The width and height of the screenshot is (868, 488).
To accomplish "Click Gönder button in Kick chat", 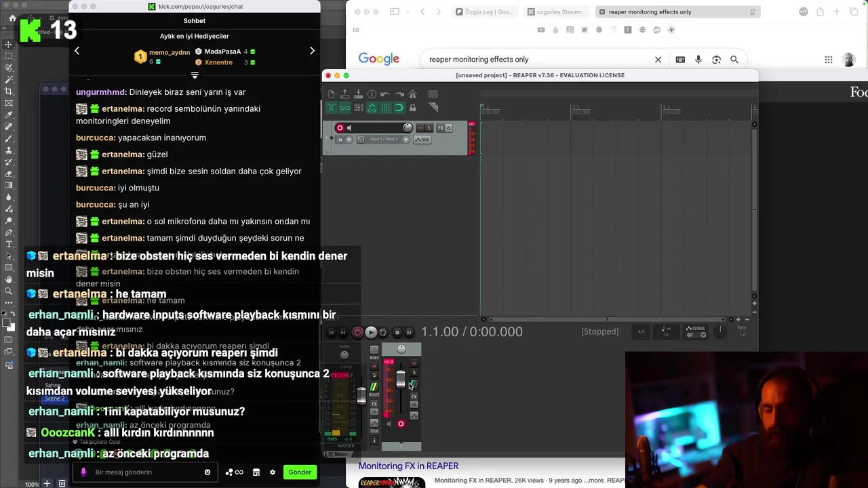I will click(x=300, y=472).
